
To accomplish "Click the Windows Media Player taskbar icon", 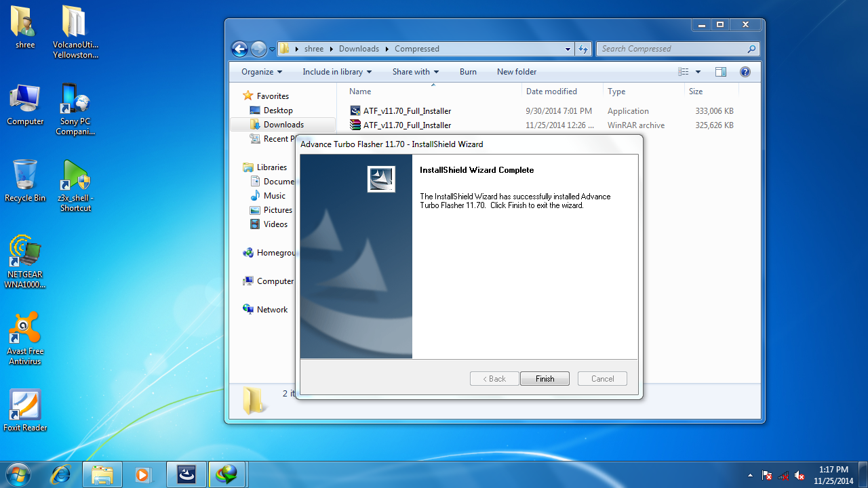I will coord(144,474).
